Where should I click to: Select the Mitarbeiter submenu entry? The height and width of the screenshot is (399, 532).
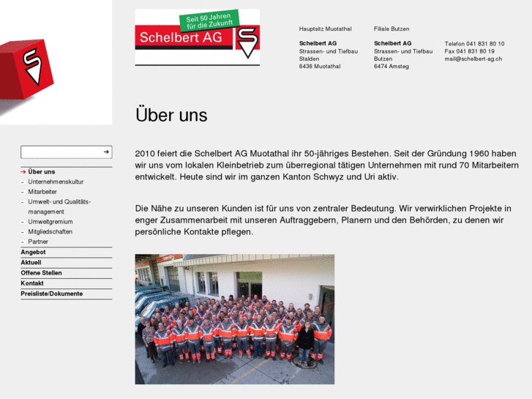42,192
